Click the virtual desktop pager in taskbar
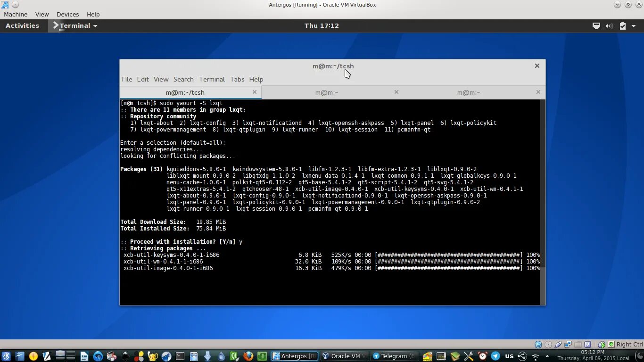Screen dimensions: 644x362 [x=66, y=356]
